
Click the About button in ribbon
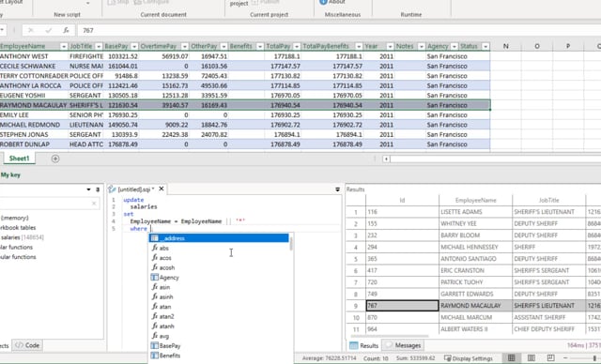pyautogui.click(x=332, y=2)
